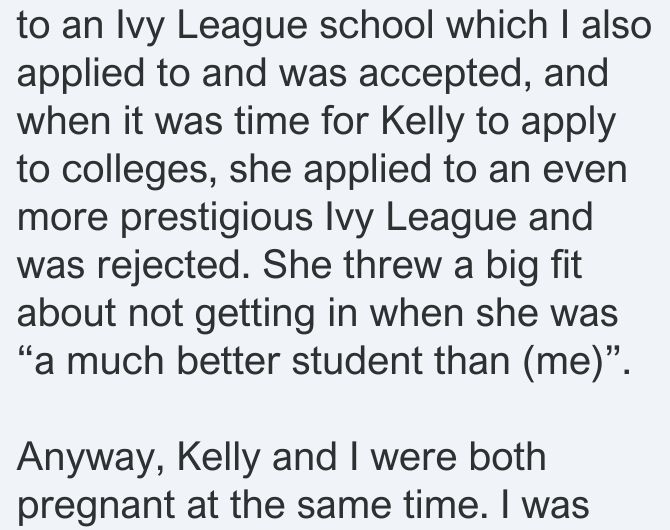Click "Kelly" in "Anyway, Kelly and I"
This screenshot has width=670, height=530.
tap(218, 458)
